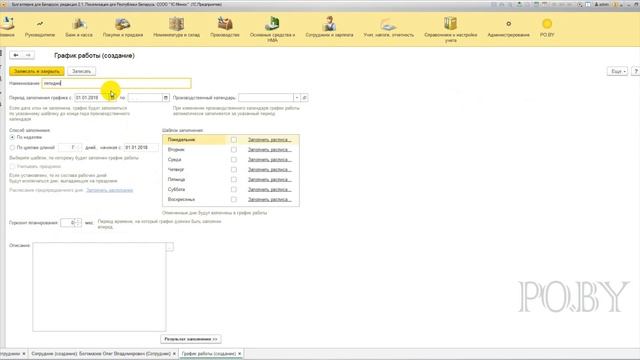Focus the Наименование input field
The height and width of the screenshot is (360, 640).
pos(116,83)
